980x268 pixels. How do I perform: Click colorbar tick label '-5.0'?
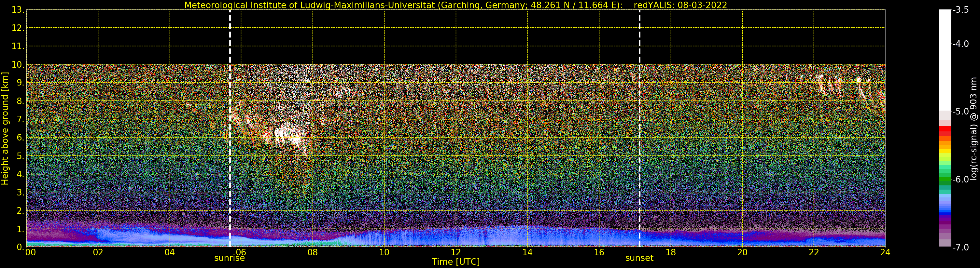(960, 111)
